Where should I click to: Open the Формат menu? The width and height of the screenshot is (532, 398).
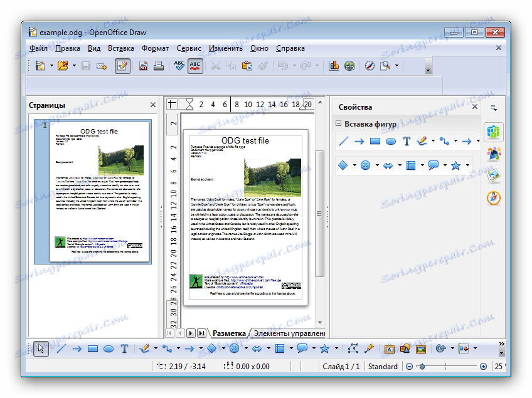155,48
